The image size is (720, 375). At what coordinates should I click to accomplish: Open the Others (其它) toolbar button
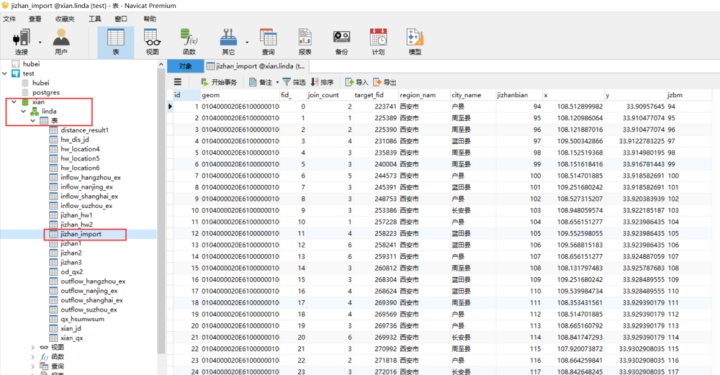(228, 42)
